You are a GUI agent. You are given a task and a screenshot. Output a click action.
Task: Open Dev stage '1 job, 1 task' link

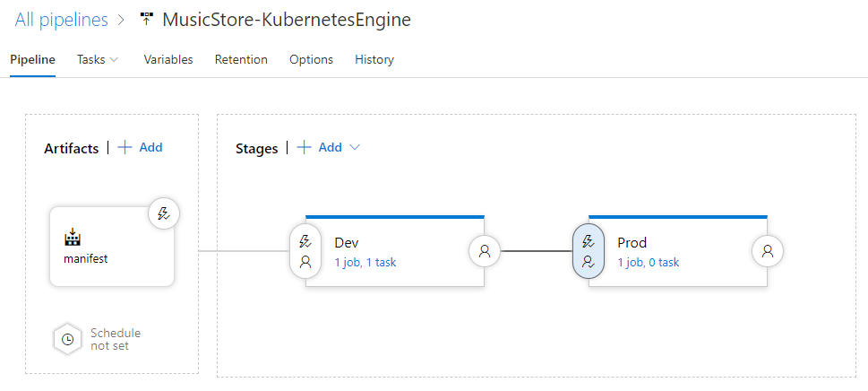pyautogui.click(x=365, y=263)
